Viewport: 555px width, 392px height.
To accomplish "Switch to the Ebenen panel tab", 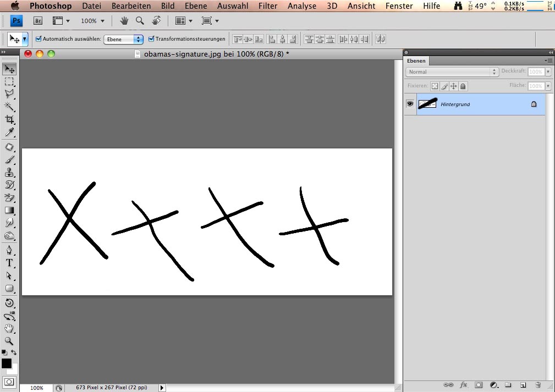I will [416, 61].
